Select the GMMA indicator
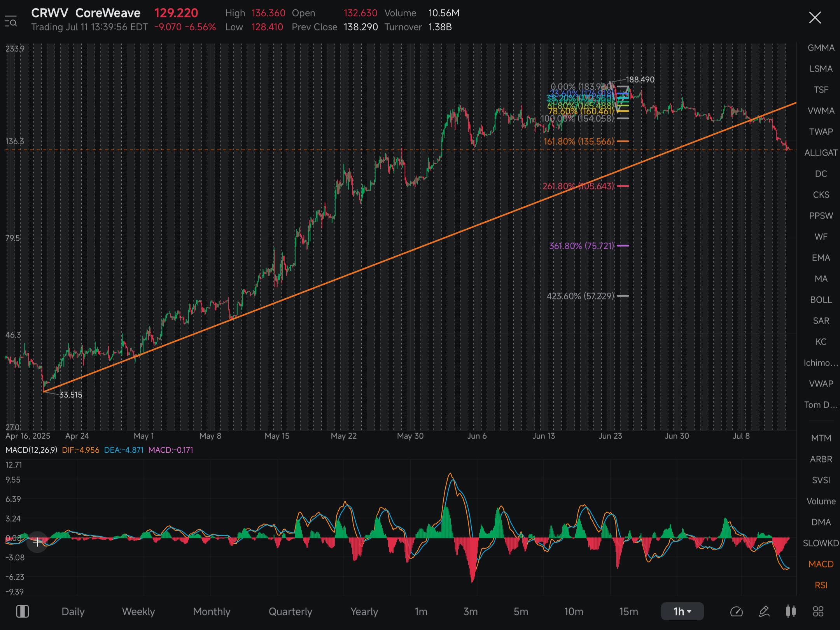The image size is (840, 630). tap(821, 47)
